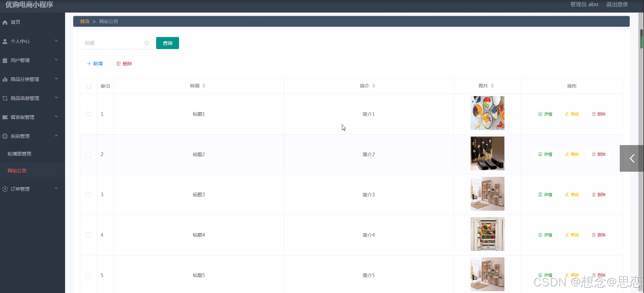Click the furniture thumbnail in row 5
Image resolution: width=644 pixels, height=293 pixels.
click(487, 274)
